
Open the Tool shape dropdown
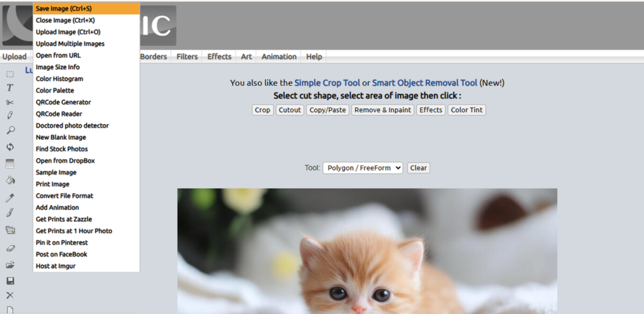click(x=362, y=168)
